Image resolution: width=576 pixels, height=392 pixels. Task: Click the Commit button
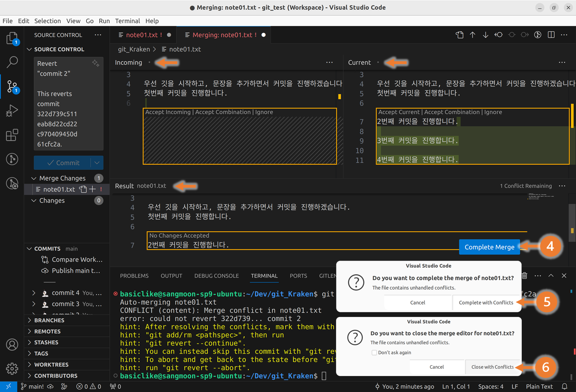click(62, 163)
